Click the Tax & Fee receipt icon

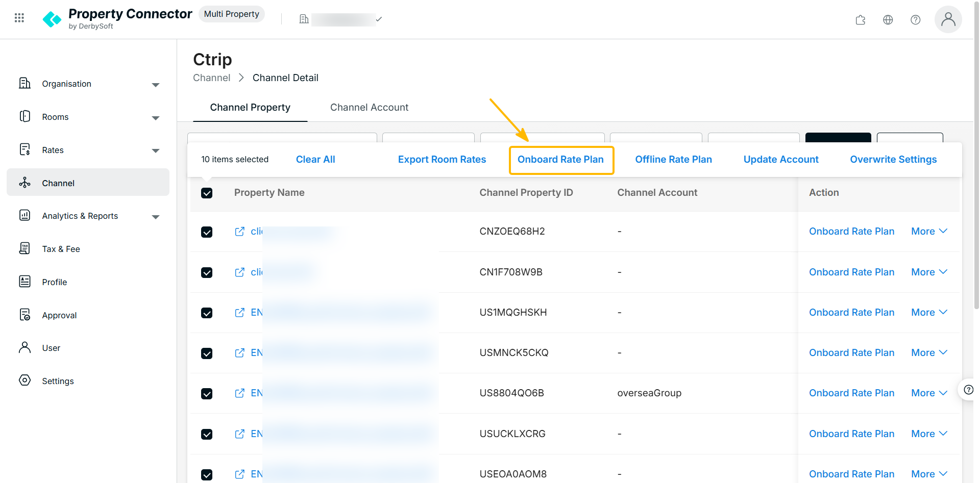tap(24, 248)
